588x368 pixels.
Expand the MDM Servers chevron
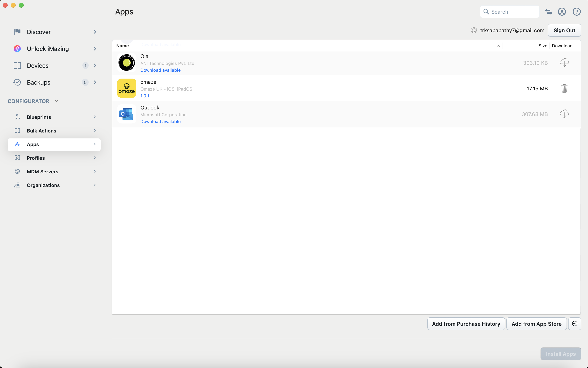tap(95, 171)
